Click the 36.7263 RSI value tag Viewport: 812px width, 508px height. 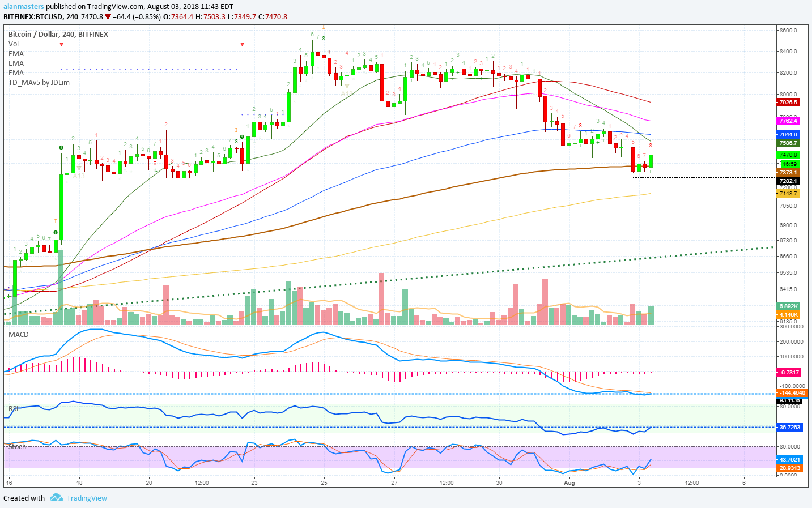point(789,427)
